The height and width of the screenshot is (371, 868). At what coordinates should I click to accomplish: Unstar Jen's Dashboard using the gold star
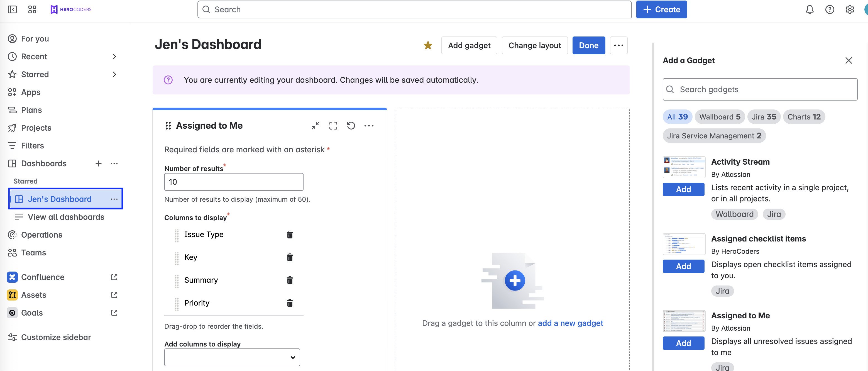[x=428, y=45]
